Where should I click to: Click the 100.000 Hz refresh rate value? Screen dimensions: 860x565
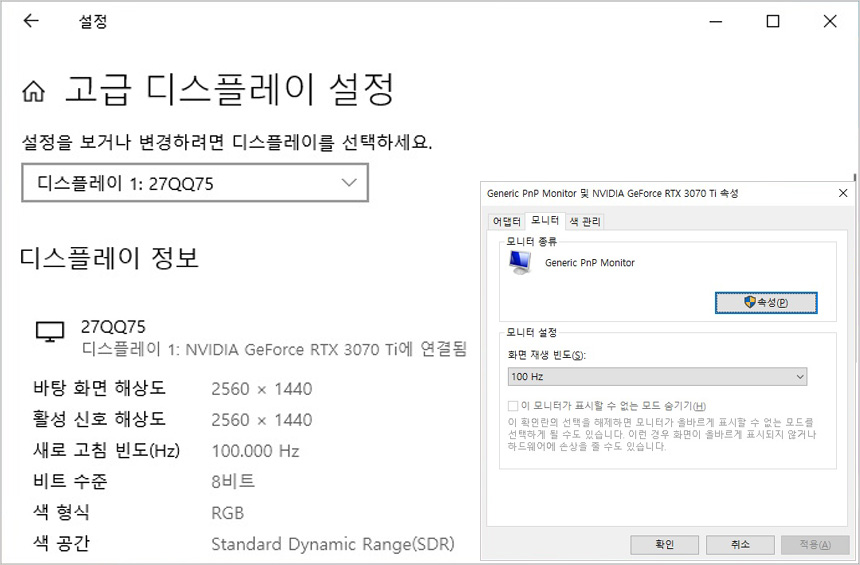pos(255,451)
